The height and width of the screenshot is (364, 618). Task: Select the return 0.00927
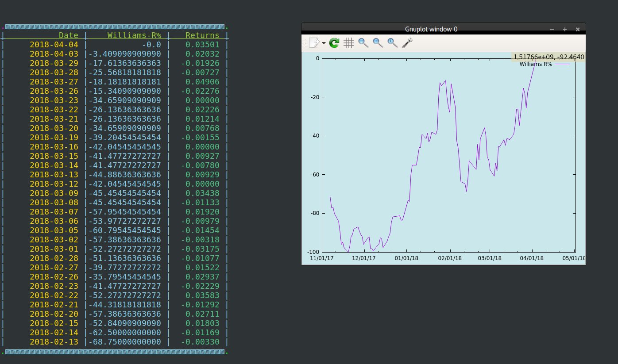click(x=202, y=156)
